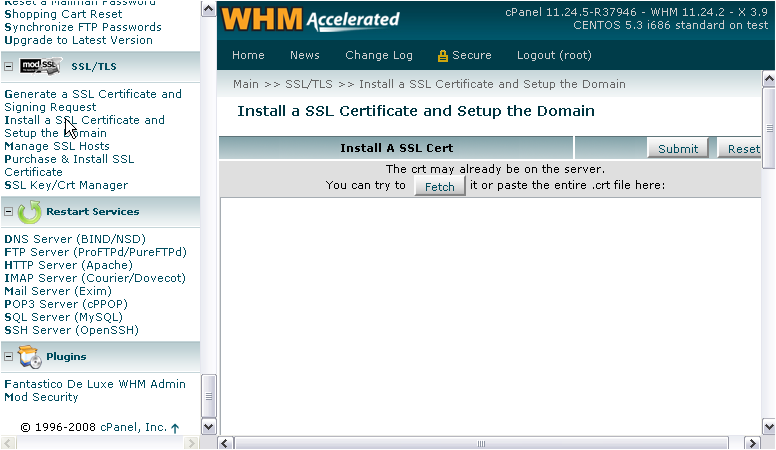Click sidebar horizontal scroll right arrow

point(191,443)
